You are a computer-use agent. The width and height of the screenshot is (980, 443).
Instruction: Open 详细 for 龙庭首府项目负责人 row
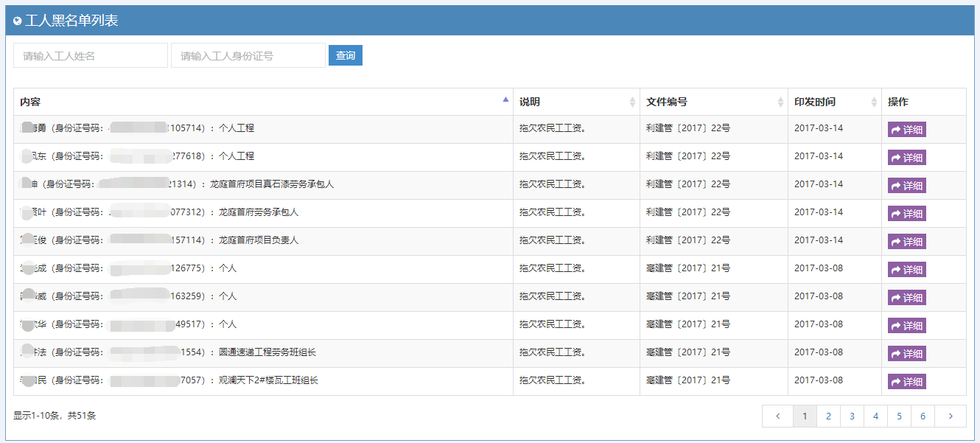coord(906,242)
